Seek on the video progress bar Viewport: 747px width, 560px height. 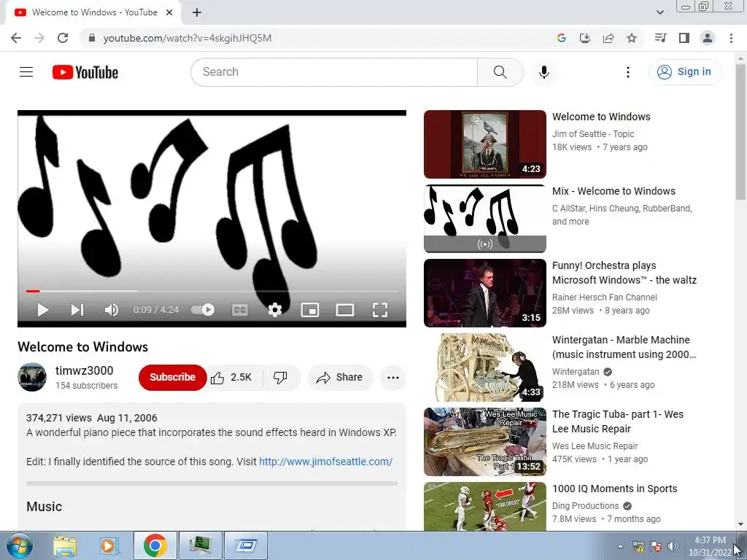point(212,291)
